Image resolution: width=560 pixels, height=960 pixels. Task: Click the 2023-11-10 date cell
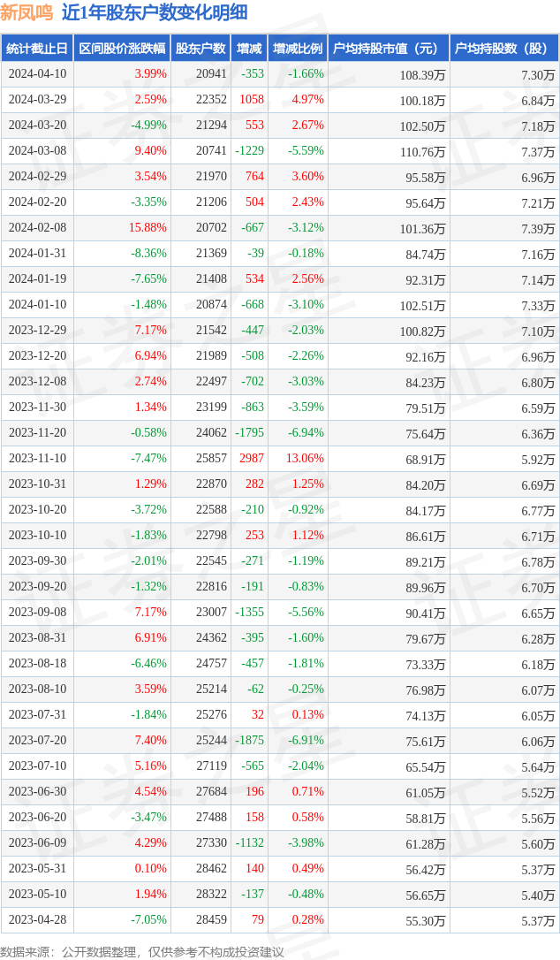pyautogui.click(x=36, y=459)
